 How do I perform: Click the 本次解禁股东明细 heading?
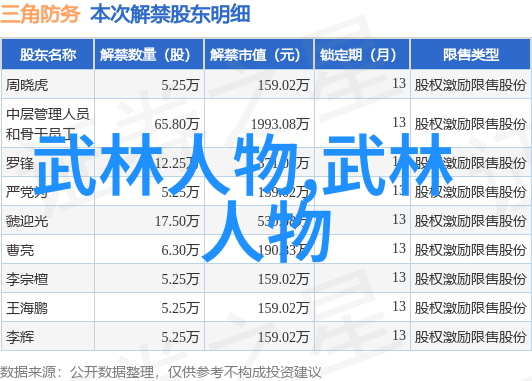170,14
